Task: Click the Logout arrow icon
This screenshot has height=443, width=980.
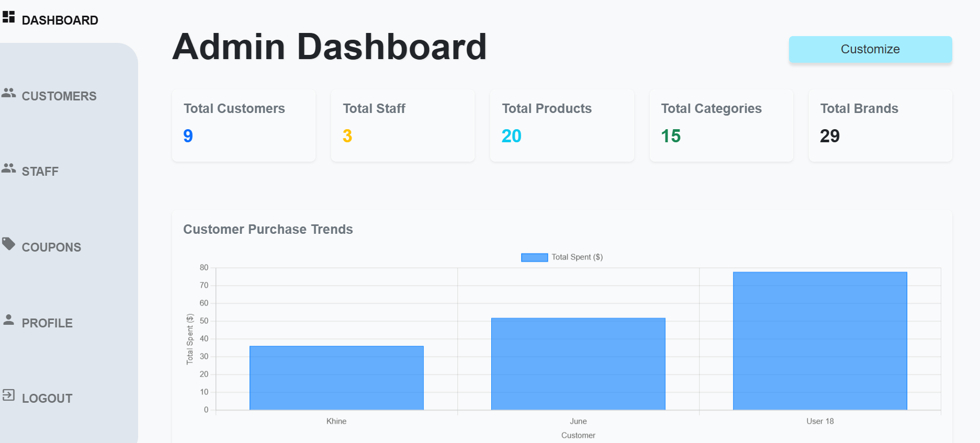Action: point(8,395)
